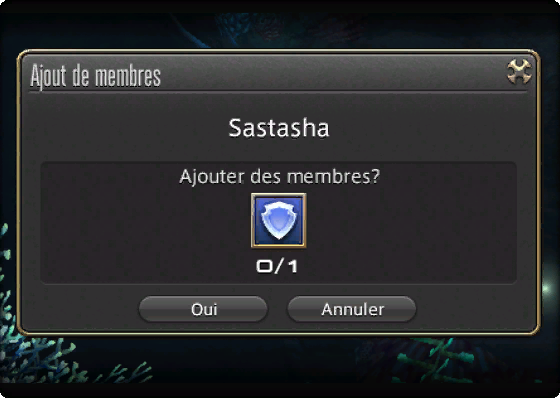Click the gold cross icon in the title bar
The width and height of the screenshot is (560, 400).
coord(519,72)
